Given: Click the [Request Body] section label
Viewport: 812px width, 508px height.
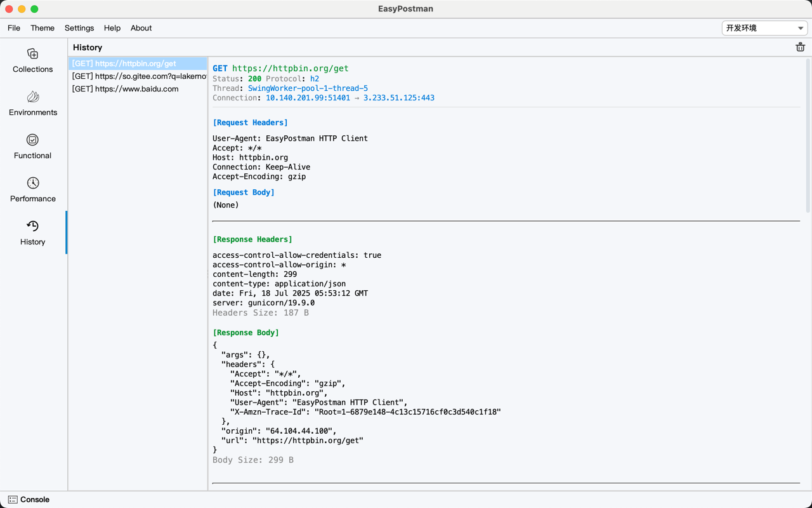Looking at the screenshot, I should 244,192.
